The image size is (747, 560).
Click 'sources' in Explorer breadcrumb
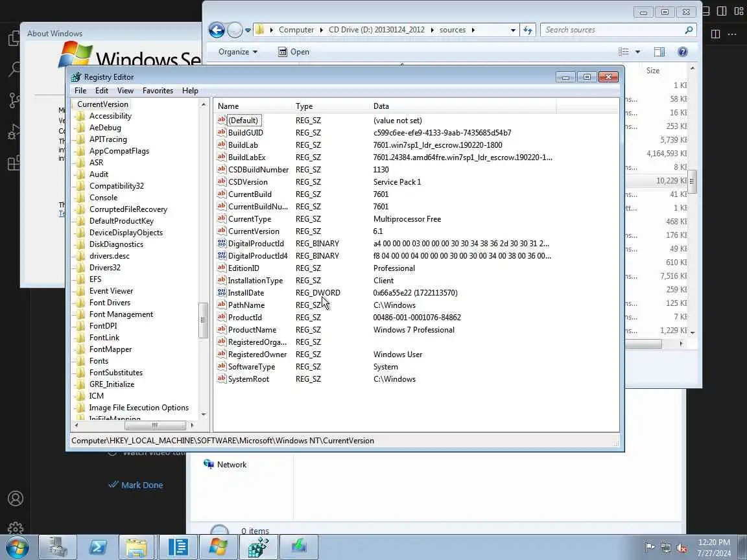(x=452, y=30)
